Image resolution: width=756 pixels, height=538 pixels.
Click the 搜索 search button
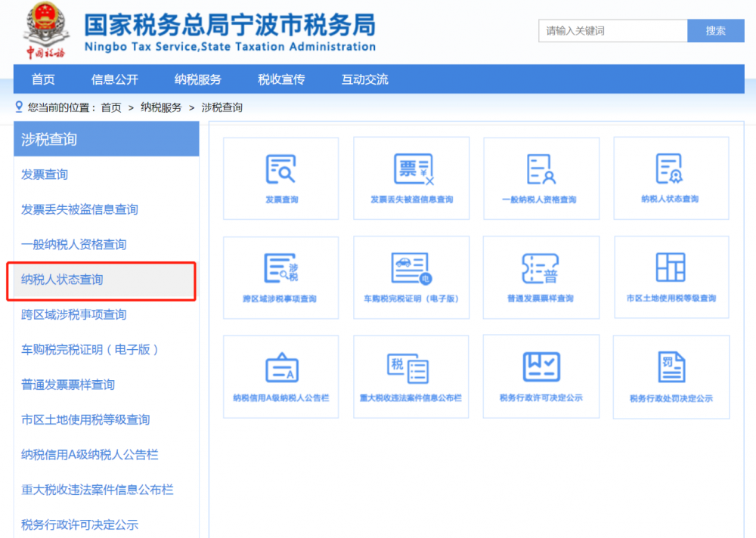tap(714, 30)
